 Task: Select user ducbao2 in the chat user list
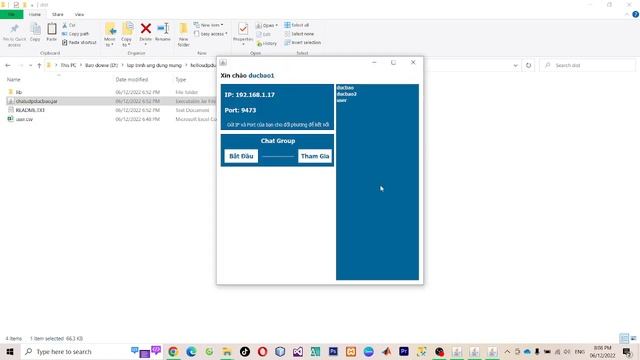347,94
